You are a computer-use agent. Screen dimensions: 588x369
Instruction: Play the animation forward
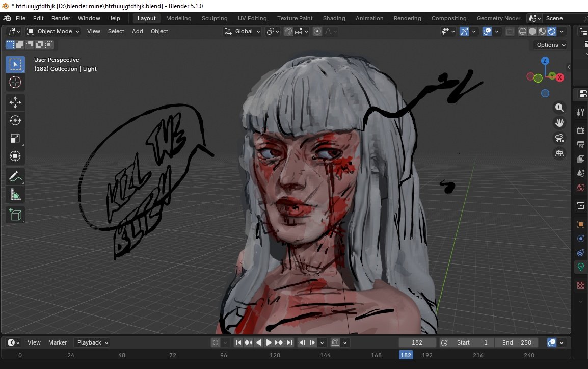(x=269, y=342)
